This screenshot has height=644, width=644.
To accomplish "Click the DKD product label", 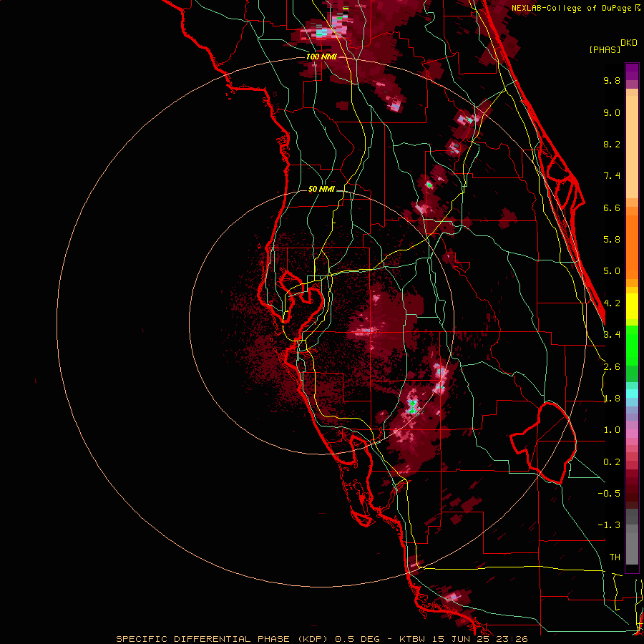I will coord(629,43).
